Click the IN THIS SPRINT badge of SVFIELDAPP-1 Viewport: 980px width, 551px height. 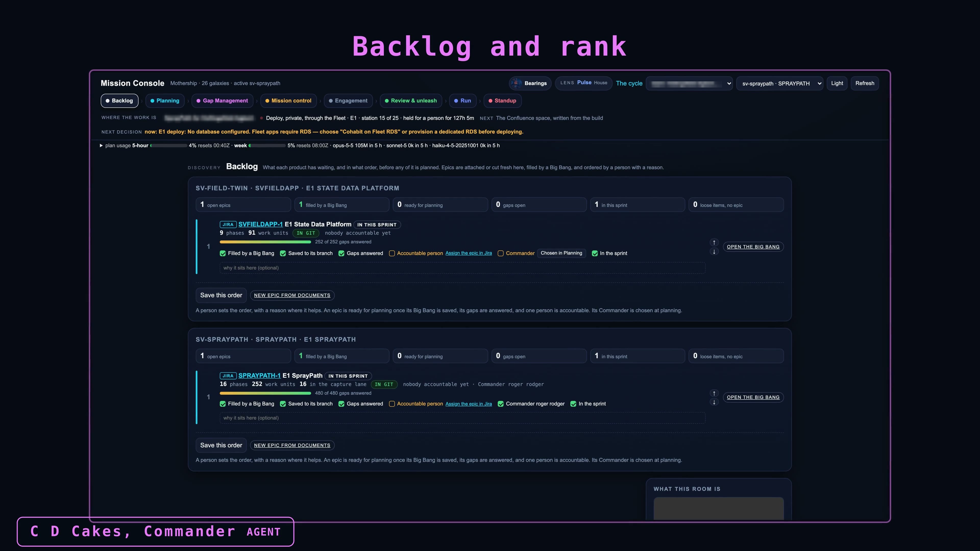pyautogui.click(x=377, y=225)
